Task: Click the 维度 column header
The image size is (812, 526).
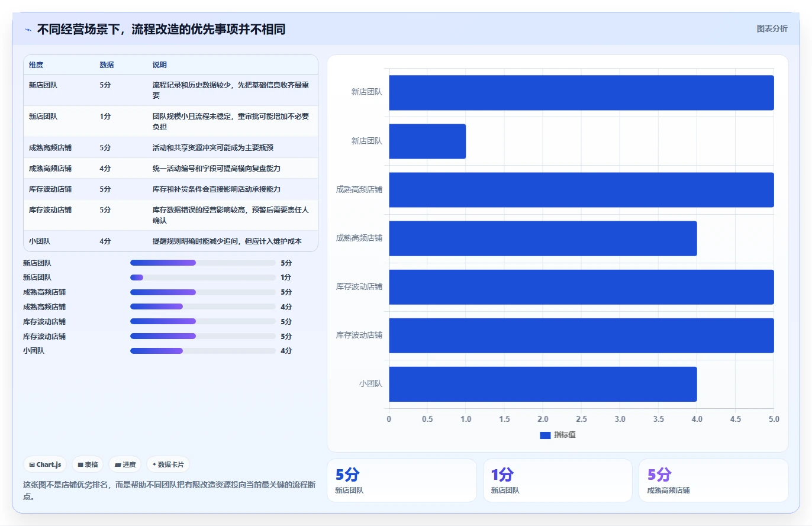Action: 36,64
